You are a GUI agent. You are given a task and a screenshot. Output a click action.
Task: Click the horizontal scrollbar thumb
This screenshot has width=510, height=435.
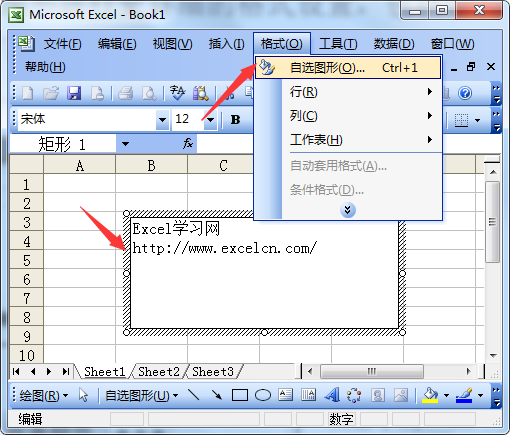click(372, 371)
